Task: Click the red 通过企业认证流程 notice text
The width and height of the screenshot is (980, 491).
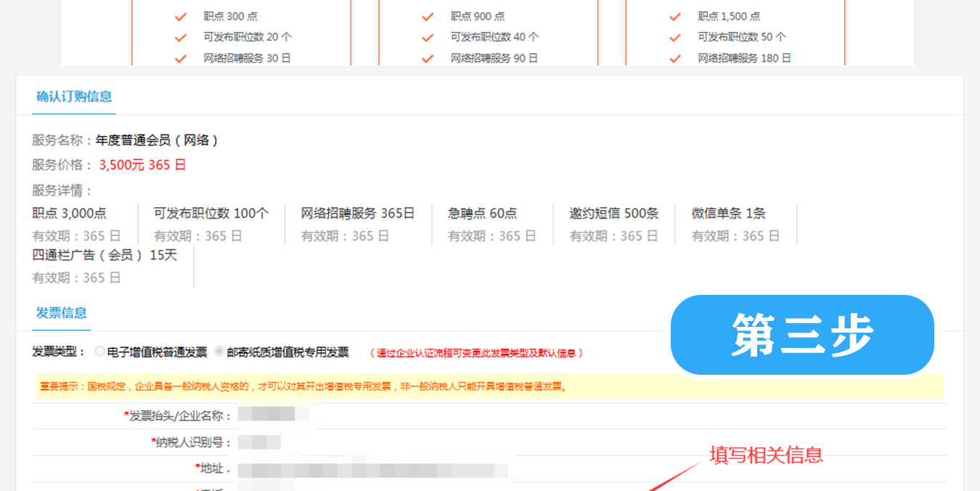Action: [x=476, y=353]
